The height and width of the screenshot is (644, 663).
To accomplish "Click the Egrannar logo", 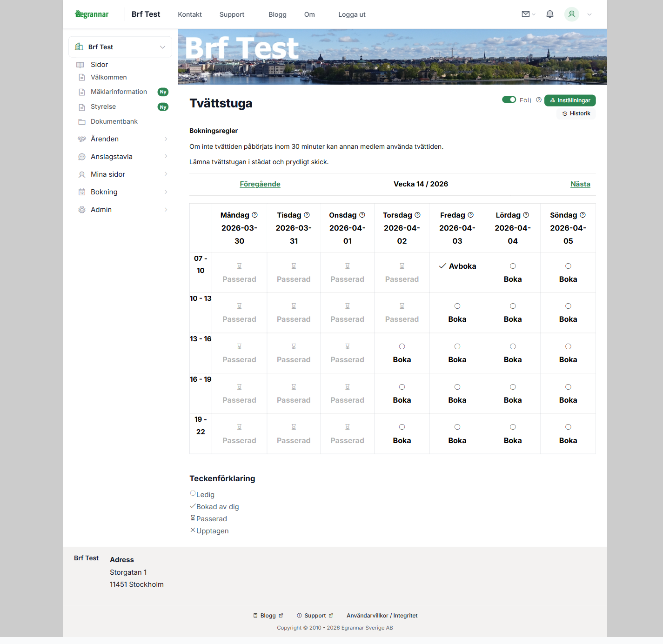I will 91,14.
